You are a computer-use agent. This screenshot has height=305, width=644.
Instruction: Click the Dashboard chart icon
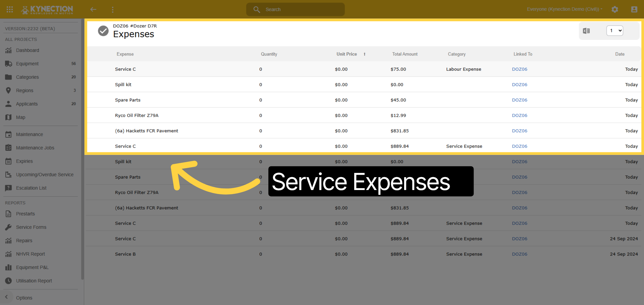click(9, 50)
